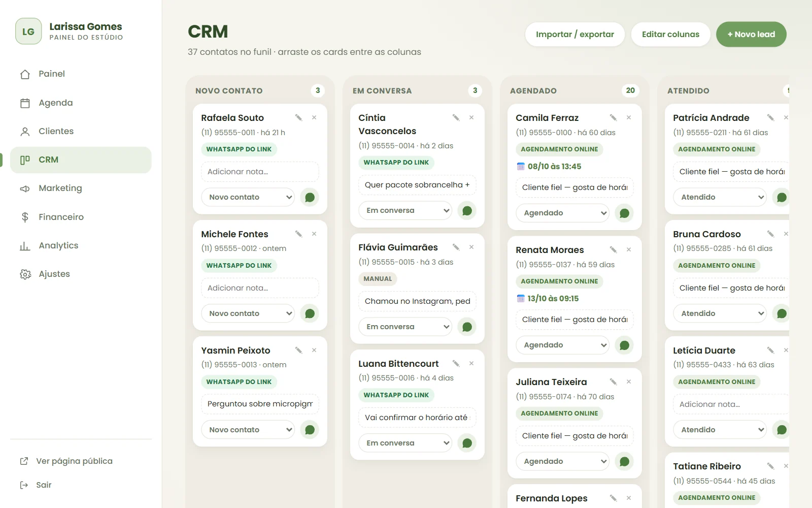This screenshot has height=508, width=812.
Task: Open WhatsApp chat for Yasmin Peixoto
Action: pyautogui.click(x=310, y=430)
